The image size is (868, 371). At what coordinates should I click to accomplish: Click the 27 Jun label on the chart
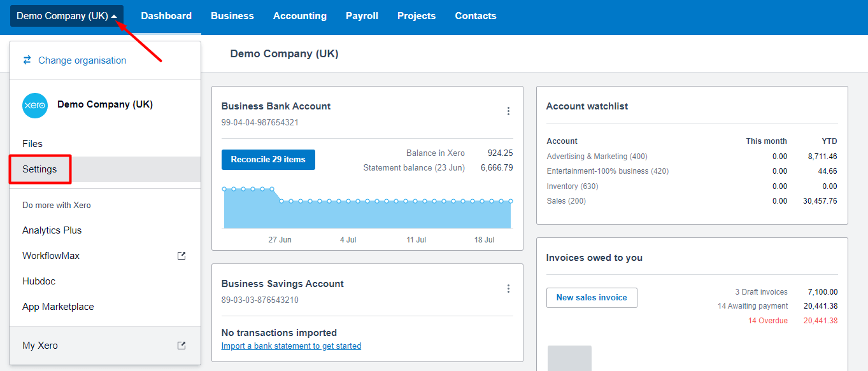[280, 240]
